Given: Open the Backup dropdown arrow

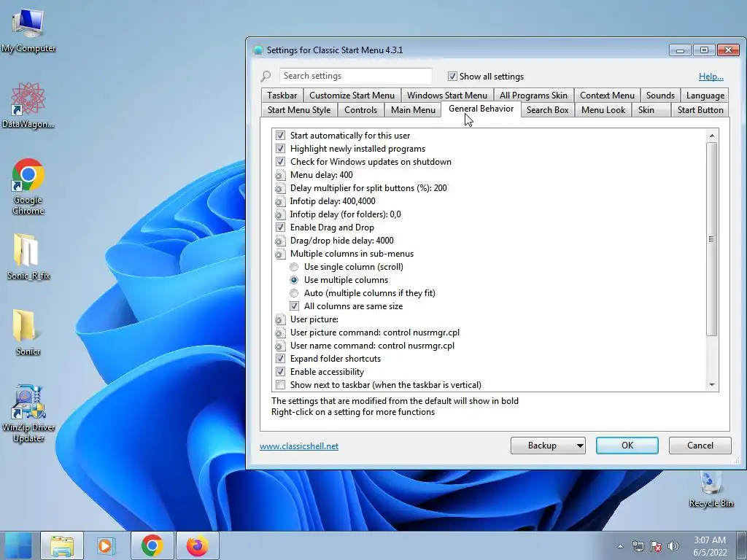Looking at the screenshot, I should 580,446.
